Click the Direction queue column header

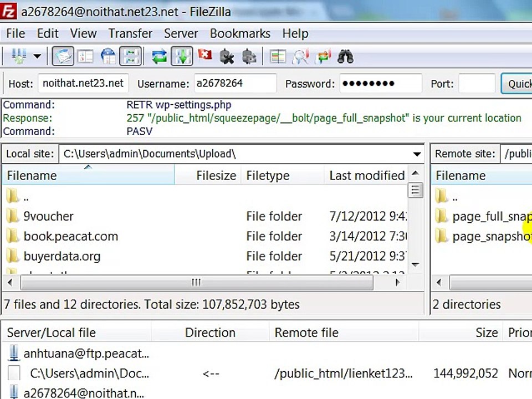(210, 332)
